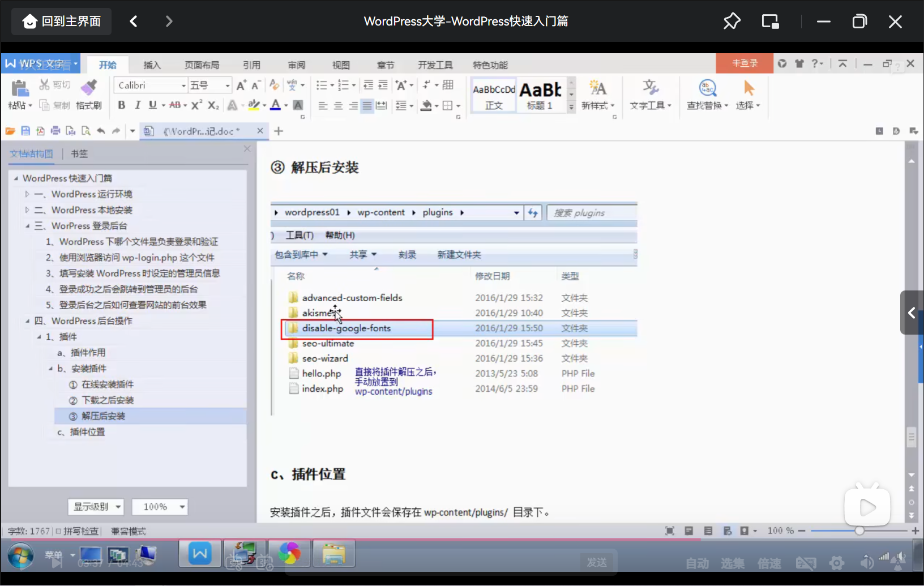This screenshot has width=924, height=586.
Task: Click the undo arrow icon
Action: pos(101,131)
